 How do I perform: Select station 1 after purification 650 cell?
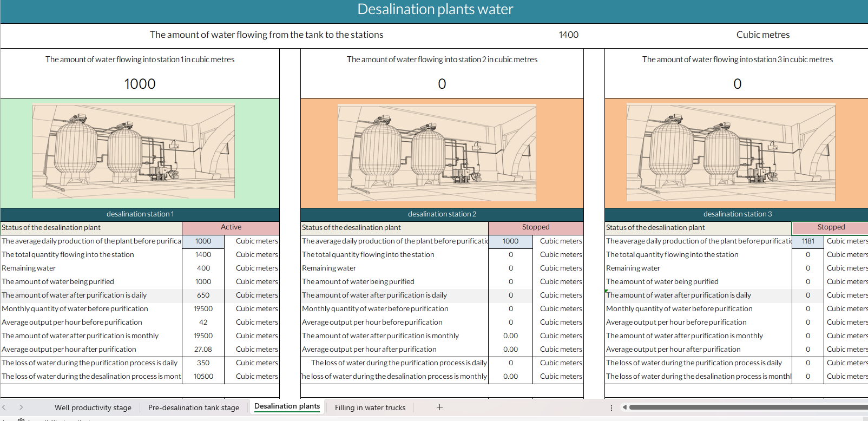click(203, 295)
